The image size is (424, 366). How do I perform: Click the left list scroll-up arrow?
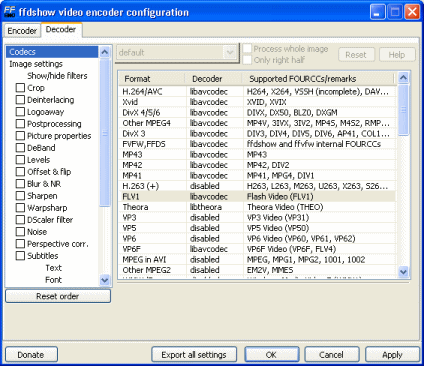tap(105, 52)
